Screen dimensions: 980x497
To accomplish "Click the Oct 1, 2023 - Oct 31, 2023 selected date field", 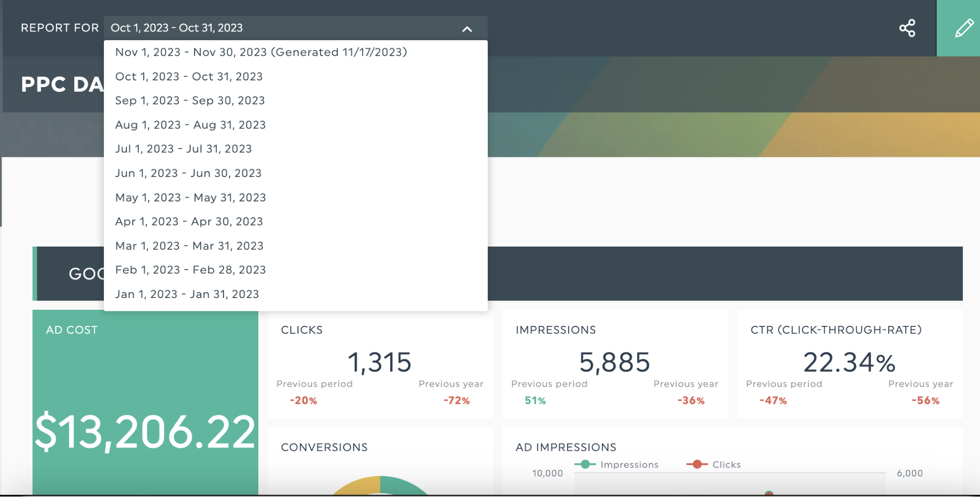I will [296, 28].
